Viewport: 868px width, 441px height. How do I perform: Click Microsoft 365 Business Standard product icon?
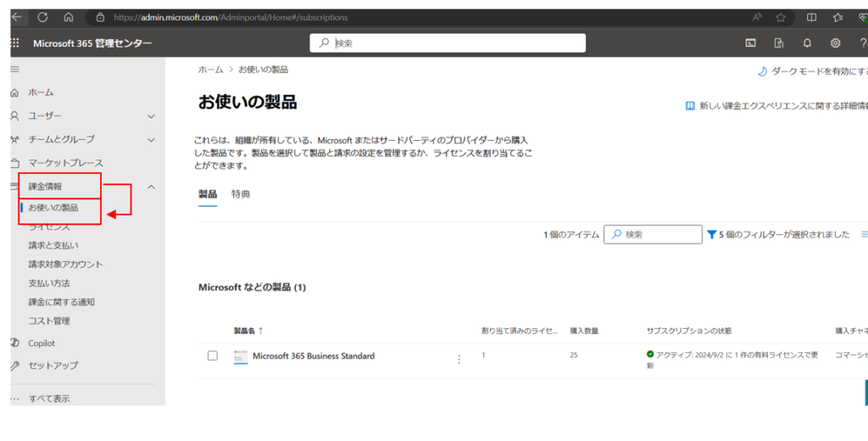click(x=241, y=357)
